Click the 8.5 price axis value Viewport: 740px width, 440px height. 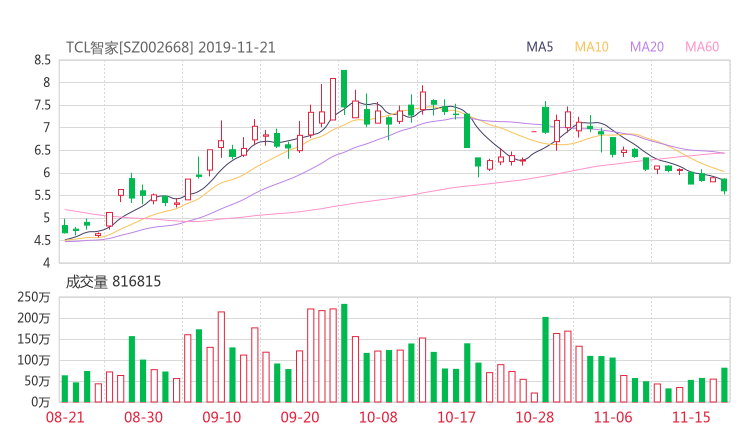click(42, 60)
